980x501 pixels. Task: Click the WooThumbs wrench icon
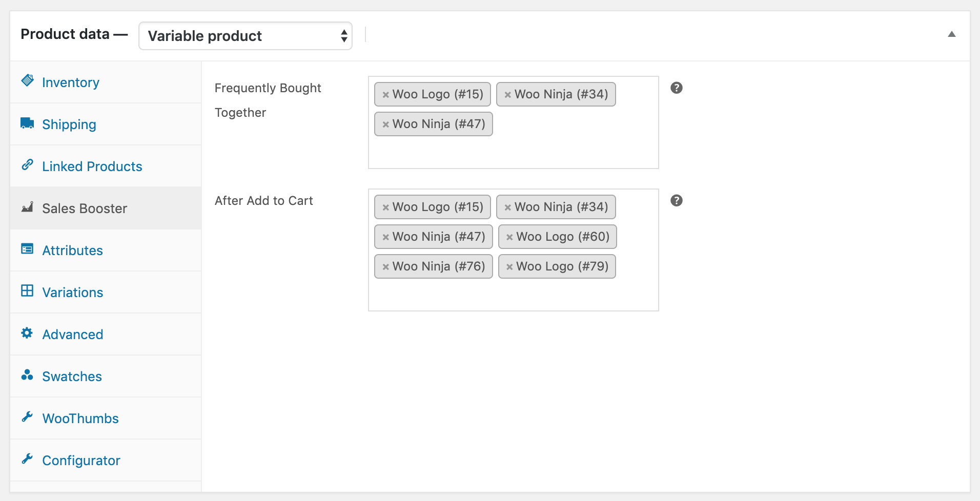coord(27,417)
